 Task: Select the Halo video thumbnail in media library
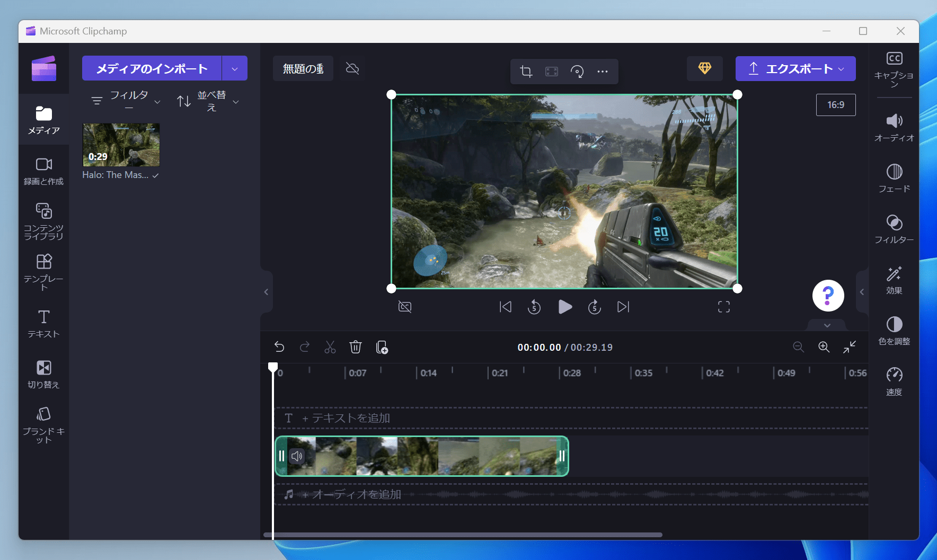[x=121, y=145]
